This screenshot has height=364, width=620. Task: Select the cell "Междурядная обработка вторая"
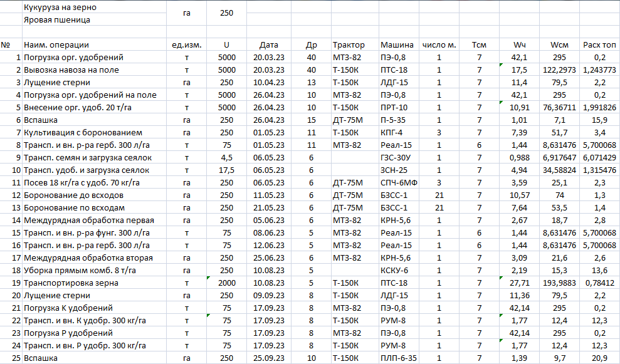(x=94, y=258)
